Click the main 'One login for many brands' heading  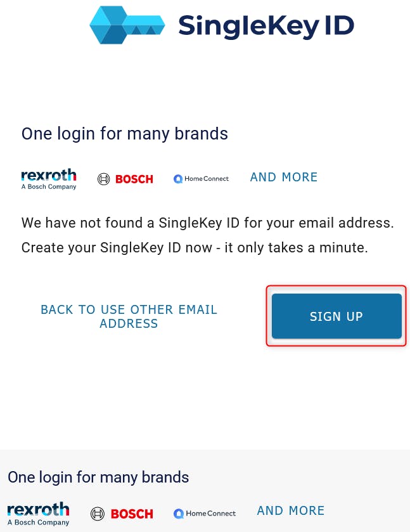pos(125,134)
